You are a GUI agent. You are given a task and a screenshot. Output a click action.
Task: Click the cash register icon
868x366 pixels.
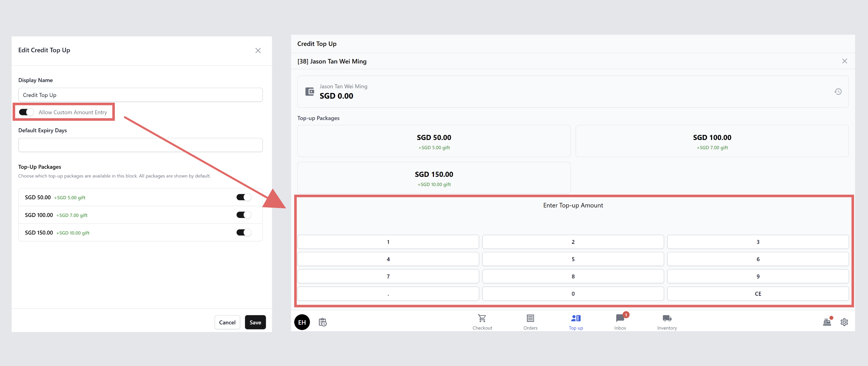point(827,322)
